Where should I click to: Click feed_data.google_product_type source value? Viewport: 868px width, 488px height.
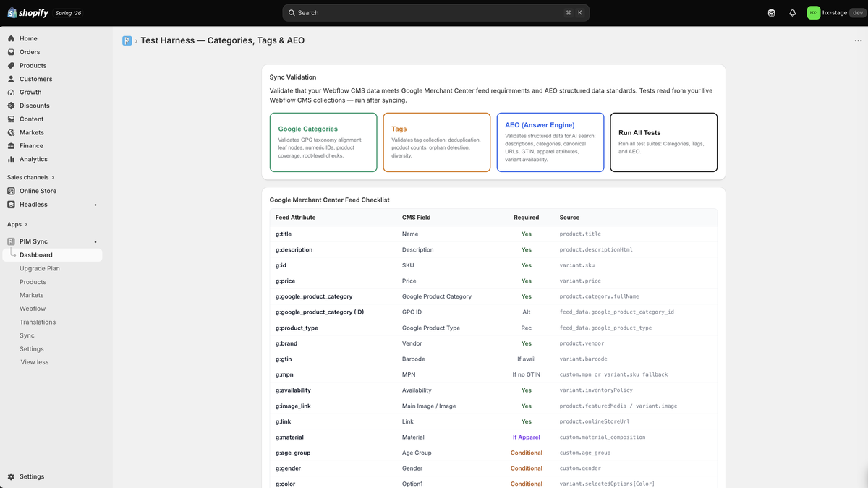coord(605,328)
